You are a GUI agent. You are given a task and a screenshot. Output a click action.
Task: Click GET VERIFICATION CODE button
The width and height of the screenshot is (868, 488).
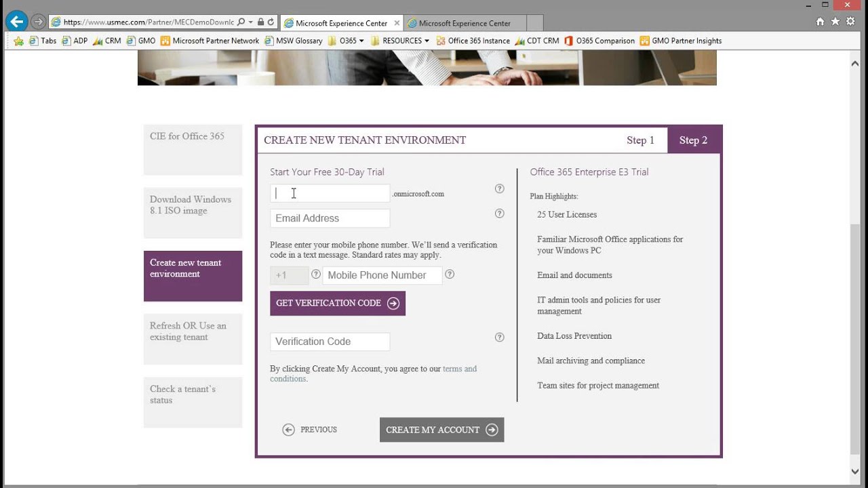(338, 303)
